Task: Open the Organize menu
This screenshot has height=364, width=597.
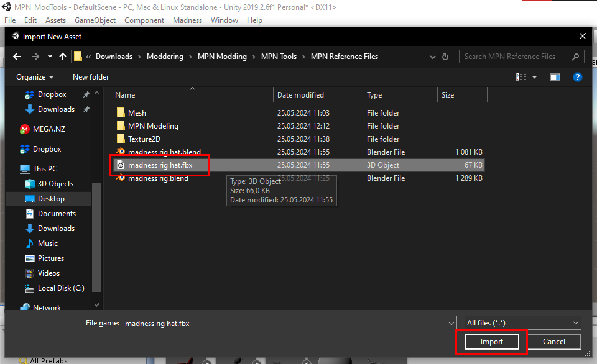Action: tap(35, 77)
